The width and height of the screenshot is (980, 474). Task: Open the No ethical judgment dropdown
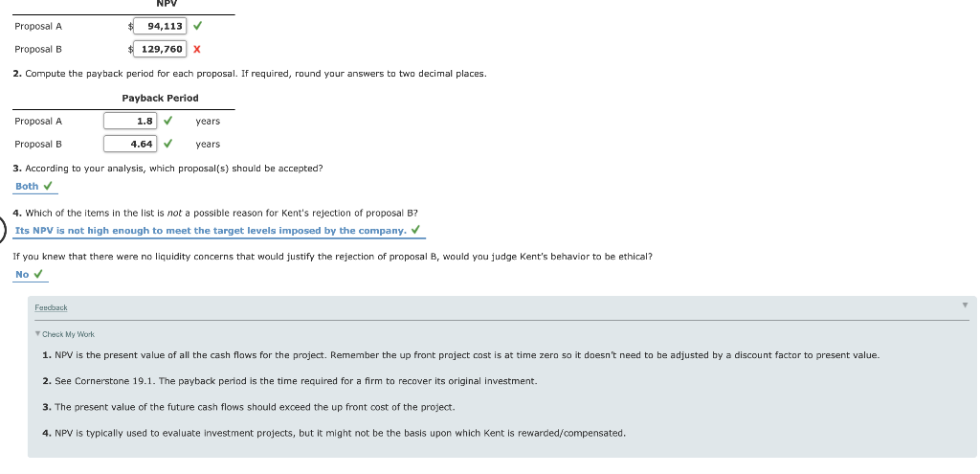(30, 275)
